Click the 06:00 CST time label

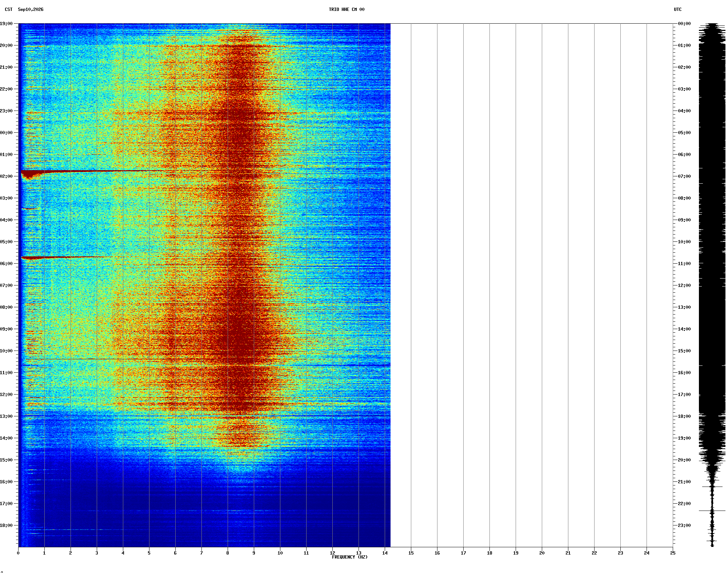click(x=6, y=264)
